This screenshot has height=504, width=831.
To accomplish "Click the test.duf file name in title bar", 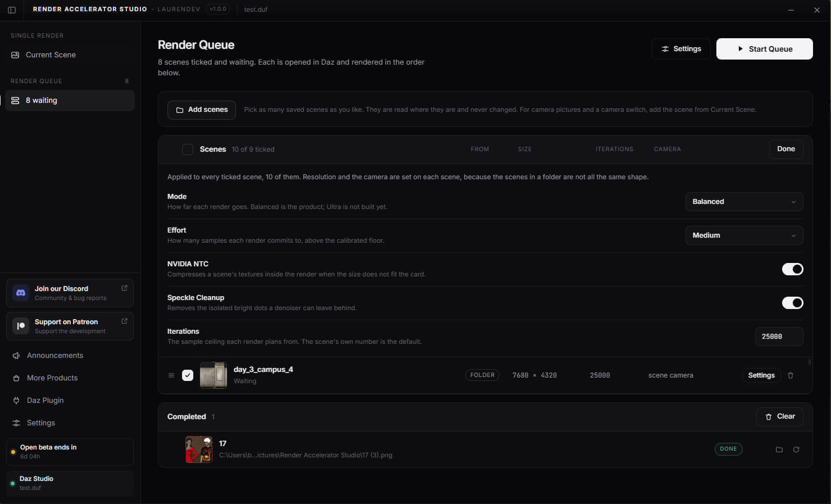I will 256,10.
